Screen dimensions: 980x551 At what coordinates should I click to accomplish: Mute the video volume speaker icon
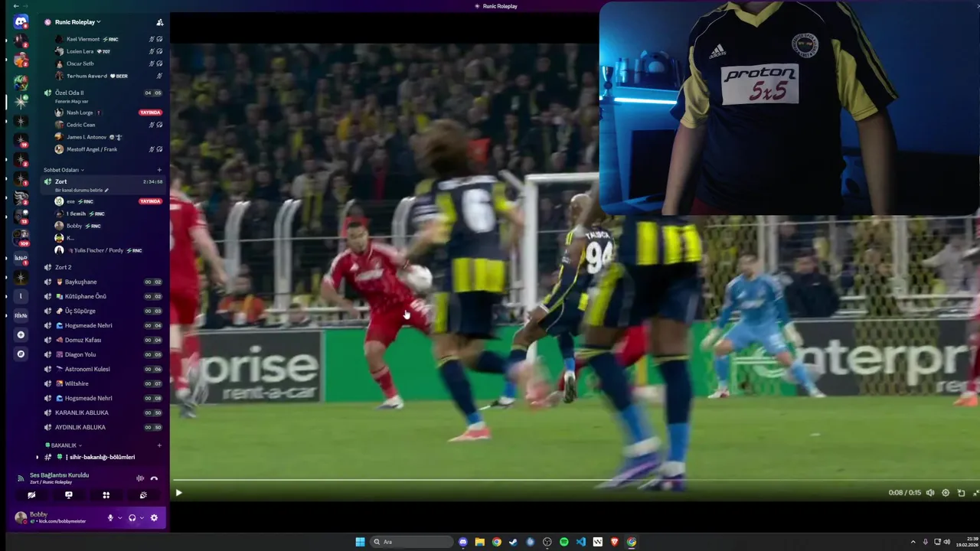click(x=930, y=493)
